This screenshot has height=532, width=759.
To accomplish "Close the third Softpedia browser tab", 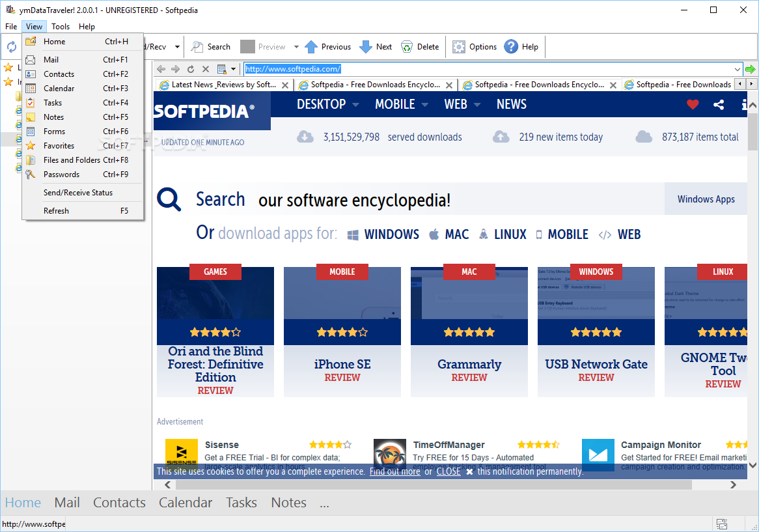I will [613, 85].
